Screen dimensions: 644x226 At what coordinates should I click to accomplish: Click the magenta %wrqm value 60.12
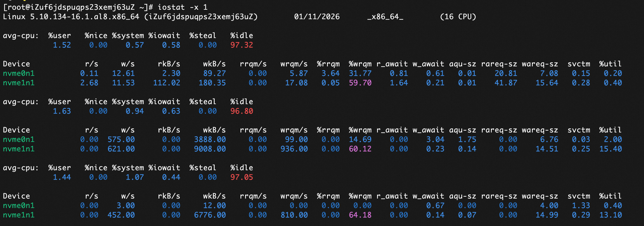pos(360,149)
